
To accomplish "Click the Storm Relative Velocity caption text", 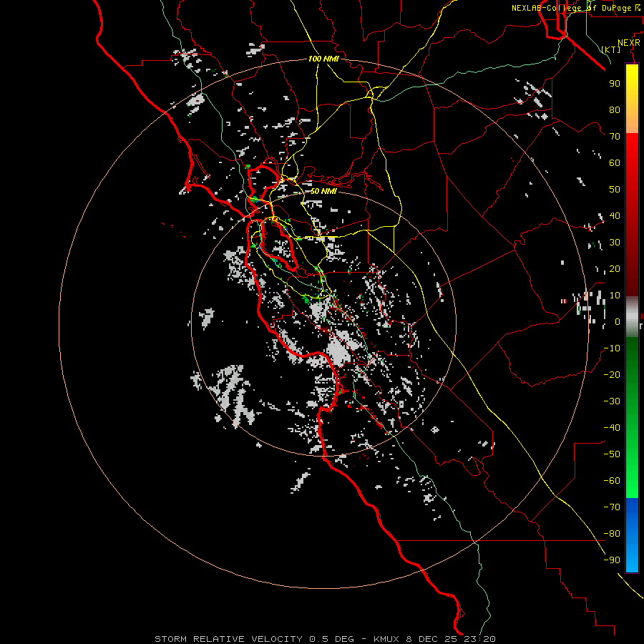I will point(325,639).
